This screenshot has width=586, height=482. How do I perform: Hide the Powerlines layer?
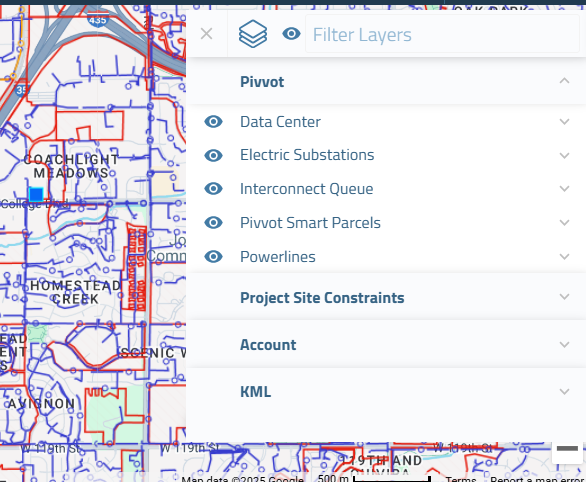coord(213,257)
